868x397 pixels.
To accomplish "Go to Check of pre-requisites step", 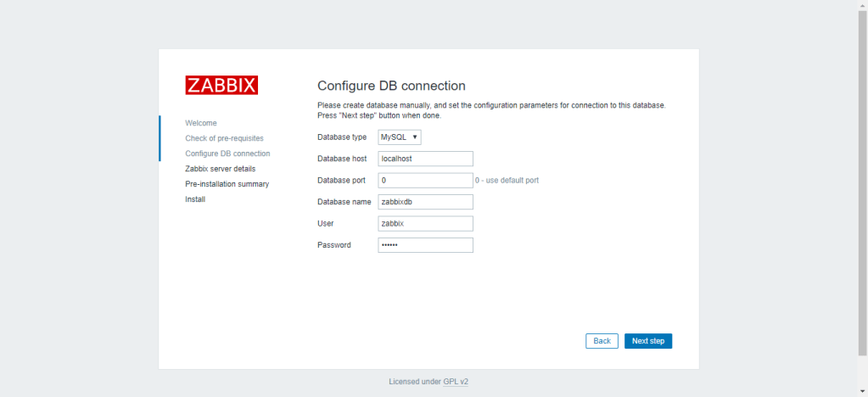I will (224, 138).
